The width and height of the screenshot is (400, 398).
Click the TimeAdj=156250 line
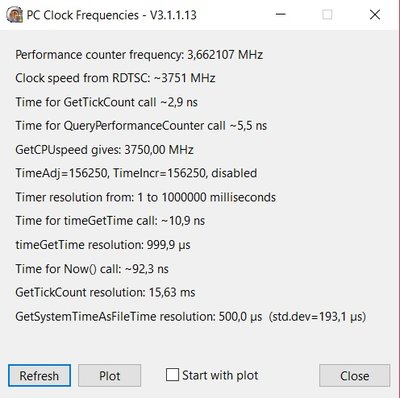coord(136,173)
